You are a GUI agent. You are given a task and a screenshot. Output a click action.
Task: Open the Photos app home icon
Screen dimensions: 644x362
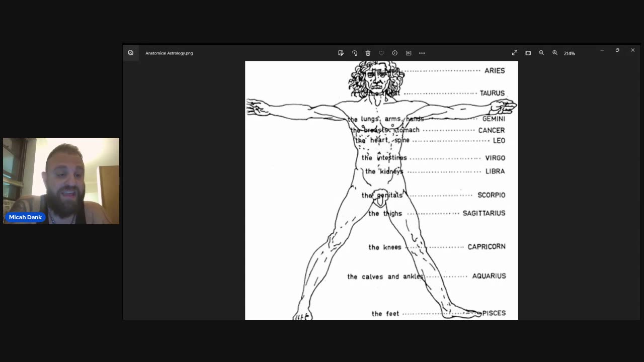131,53
